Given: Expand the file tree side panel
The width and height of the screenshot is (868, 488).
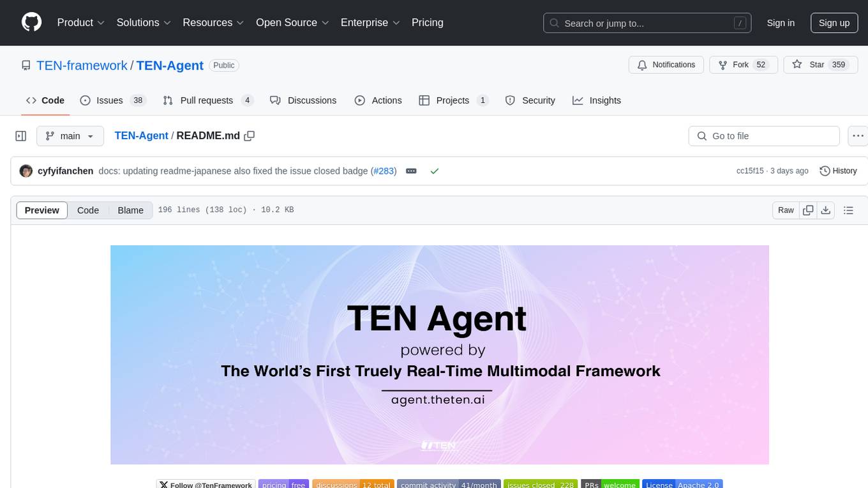Looking at the screenshot, I should (21, 136).
